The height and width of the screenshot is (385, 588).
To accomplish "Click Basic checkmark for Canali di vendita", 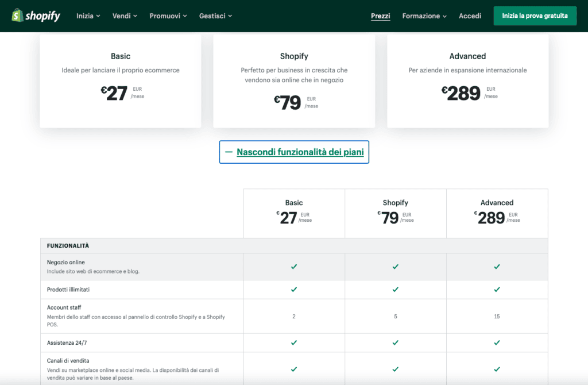I will (x=294, y=369).
